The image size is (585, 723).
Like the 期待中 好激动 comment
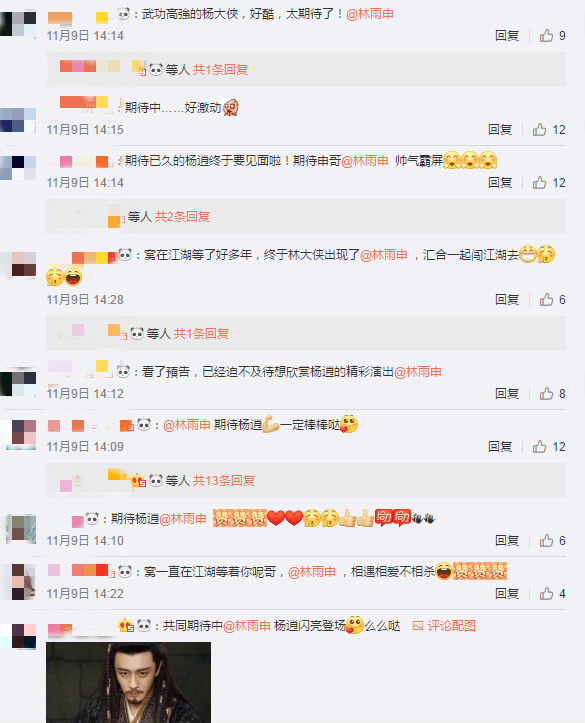click(549, 130)
